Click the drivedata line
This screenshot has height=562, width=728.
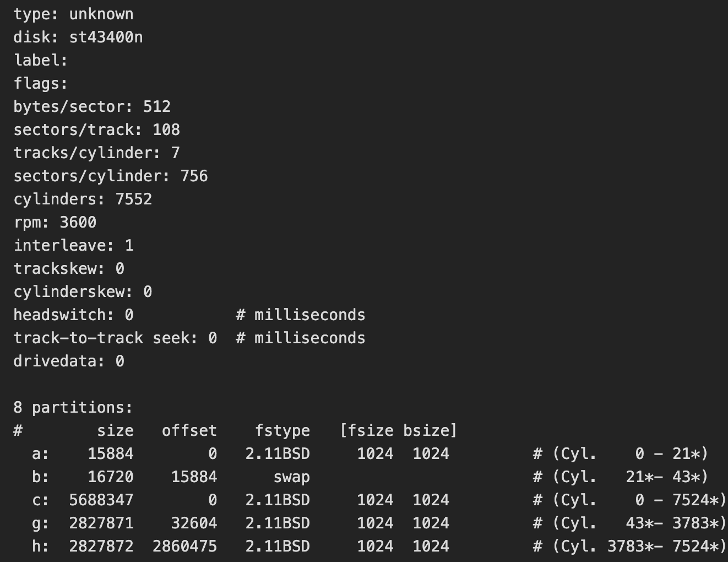pos(69,361)
